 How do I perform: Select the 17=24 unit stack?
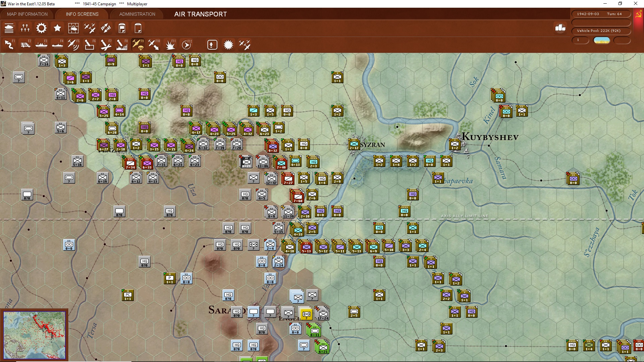pyautogui.click(x=322, y=313)
